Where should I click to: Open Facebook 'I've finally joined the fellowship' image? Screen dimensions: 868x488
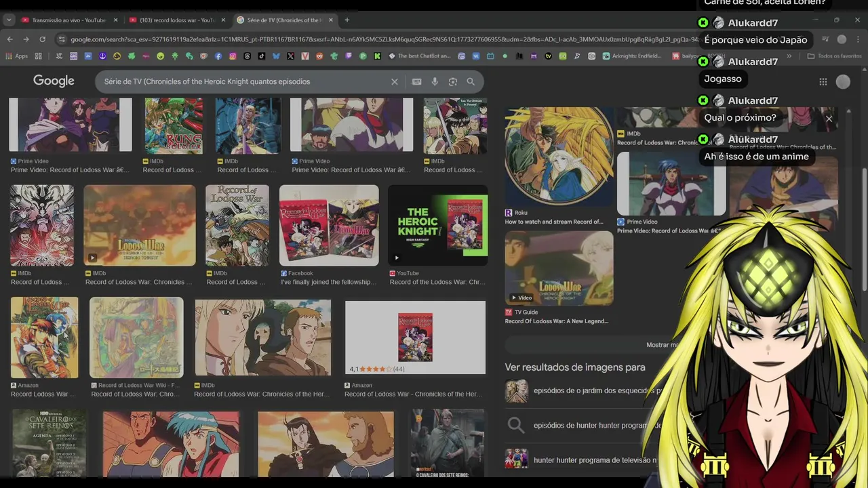[x=329, y=226]
